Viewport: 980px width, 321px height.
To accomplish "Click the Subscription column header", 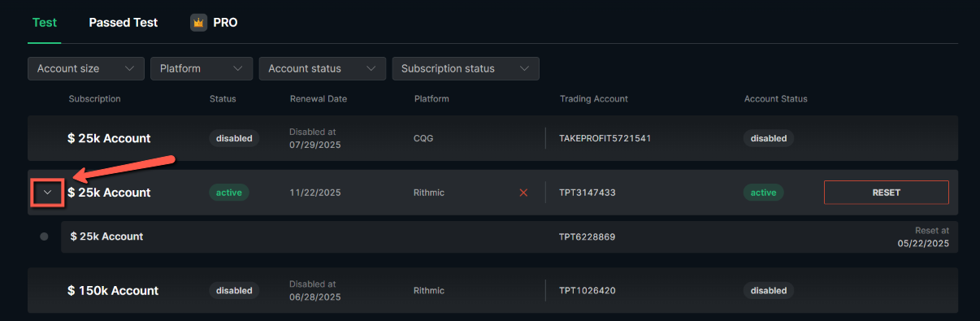I will point(94,99).
